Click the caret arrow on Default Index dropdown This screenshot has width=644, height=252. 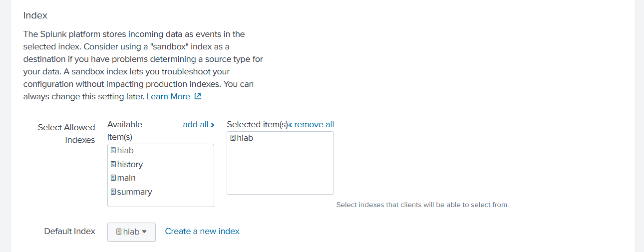144,232
